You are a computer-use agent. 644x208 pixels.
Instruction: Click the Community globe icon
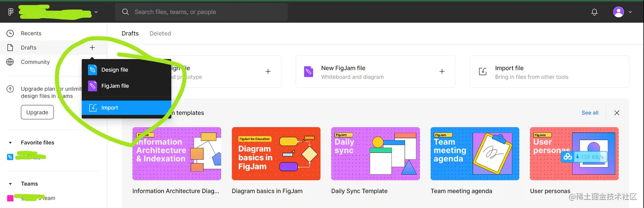(10, 62)
